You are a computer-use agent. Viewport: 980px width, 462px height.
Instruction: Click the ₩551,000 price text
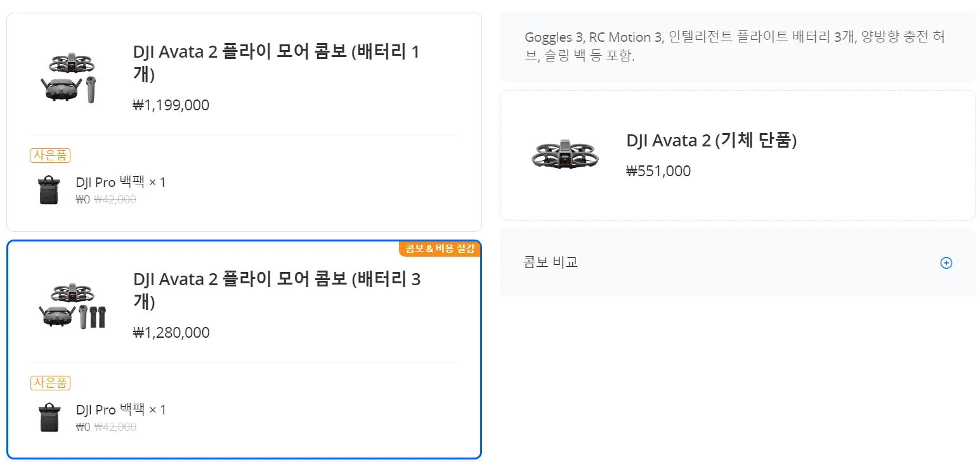658,171
